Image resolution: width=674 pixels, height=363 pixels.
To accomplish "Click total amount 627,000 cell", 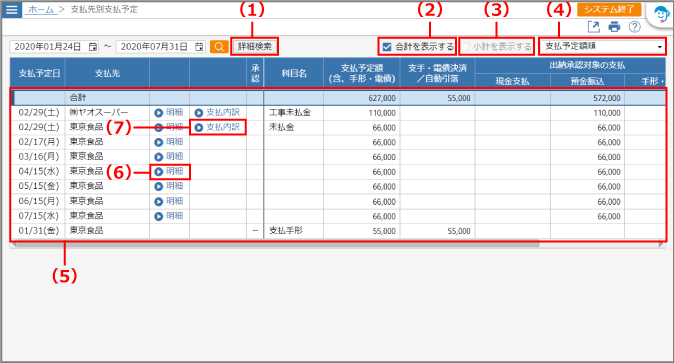I will (362, 98).
